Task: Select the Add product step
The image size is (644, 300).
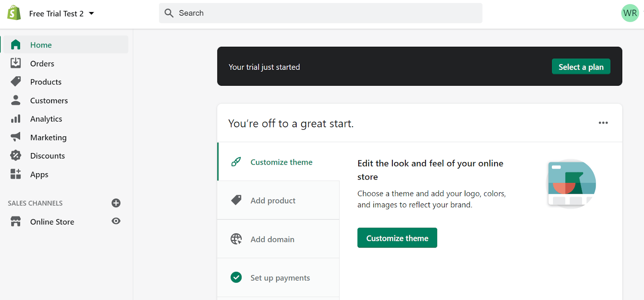Action: coord(273,201)
